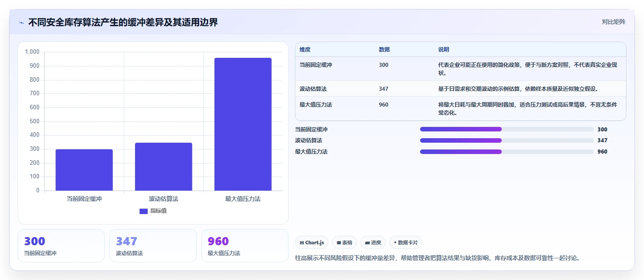The width and height of the screenshot is (644, 280).
Task: Click the 960 最大值压力法 stat card
Action: 245,246
